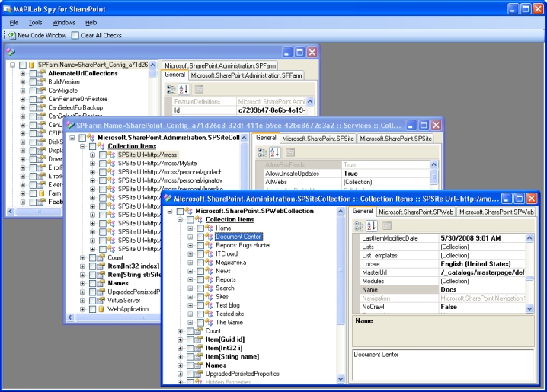
Task: Click Property Pages icon in front property grid
Action: [x=387, y=225]
